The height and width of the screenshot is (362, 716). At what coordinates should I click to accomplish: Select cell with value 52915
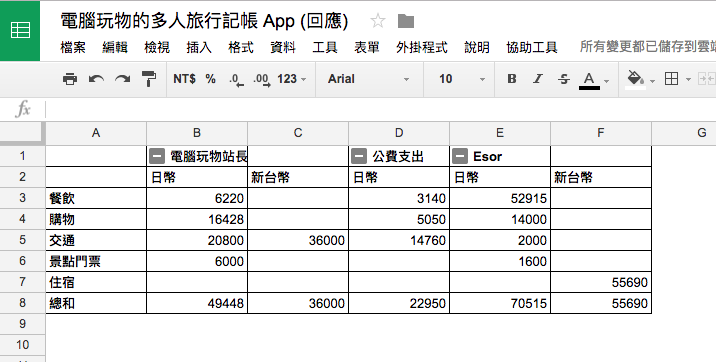click(x=500, y=198)
